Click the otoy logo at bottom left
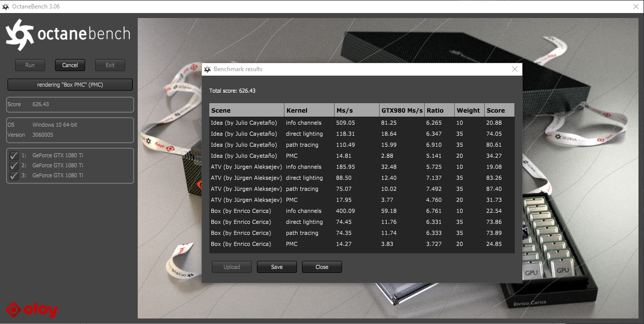 32,310
